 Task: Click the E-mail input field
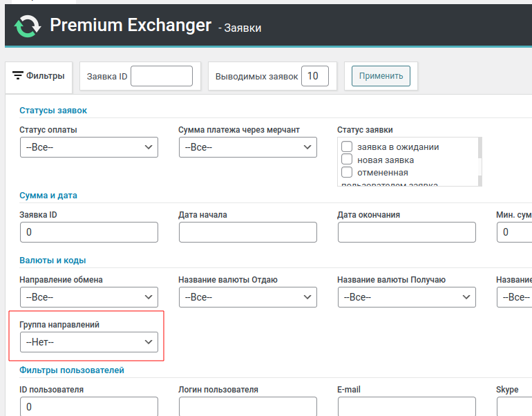[406, 406]
